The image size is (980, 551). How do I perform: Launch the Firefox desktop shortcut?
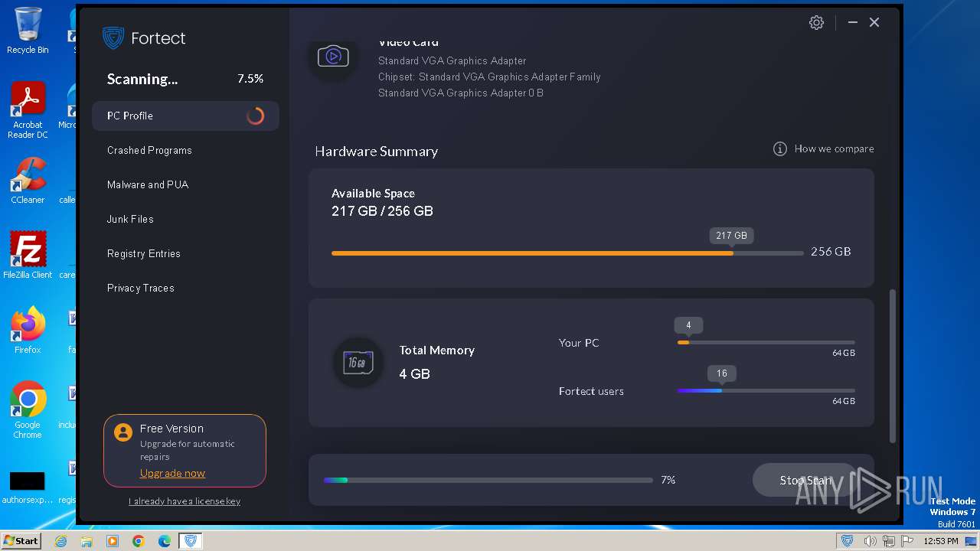point(28,331)
